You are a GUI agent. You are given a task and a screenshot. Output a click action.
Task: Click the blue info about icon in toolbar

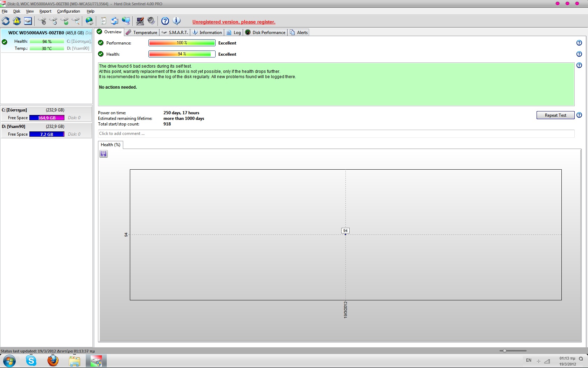click(x=177, y=21)
